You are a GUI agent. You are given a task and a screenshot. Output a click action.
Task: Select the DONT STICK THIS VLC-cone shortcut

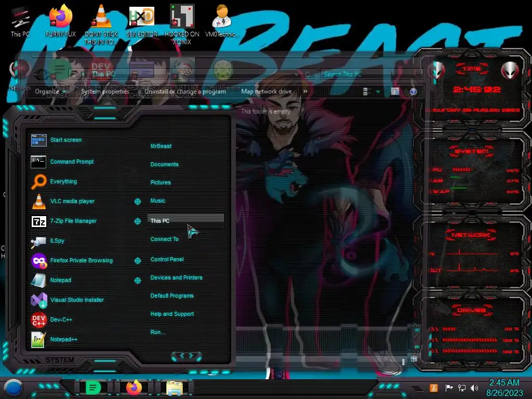[x=101, y=24]
